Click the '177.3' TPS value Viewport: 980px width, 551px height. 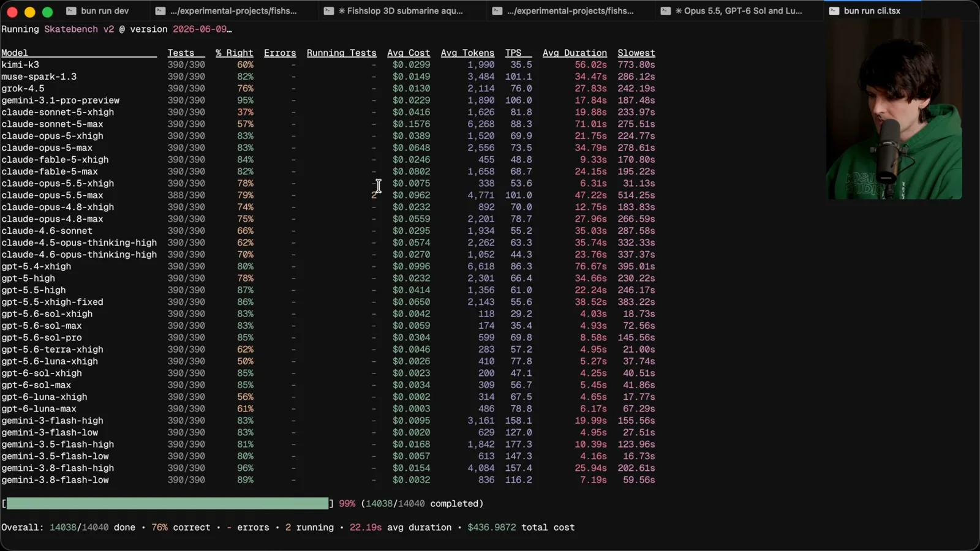point(518,444)
